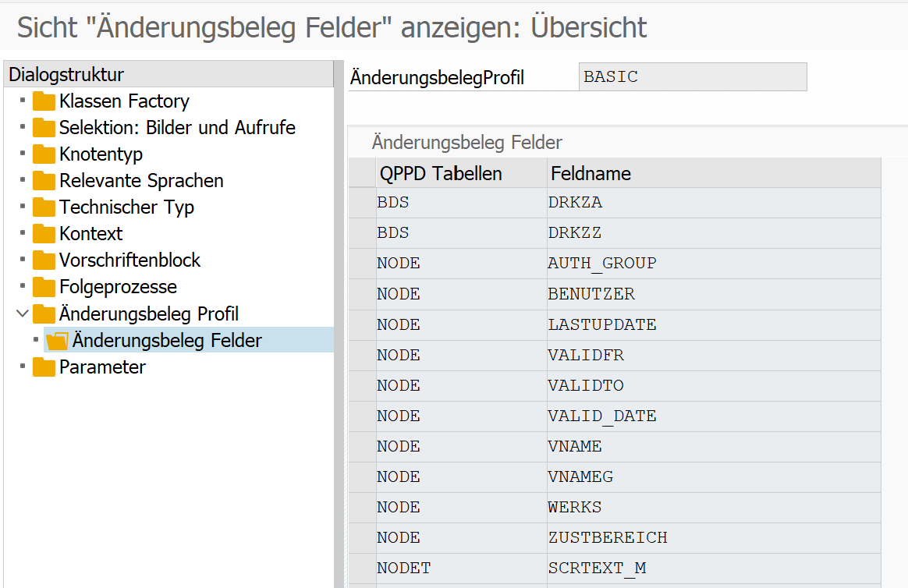
Task: Click the VALID_DATE field name cell
Action: pyautogui.click(x=602, y=416)
